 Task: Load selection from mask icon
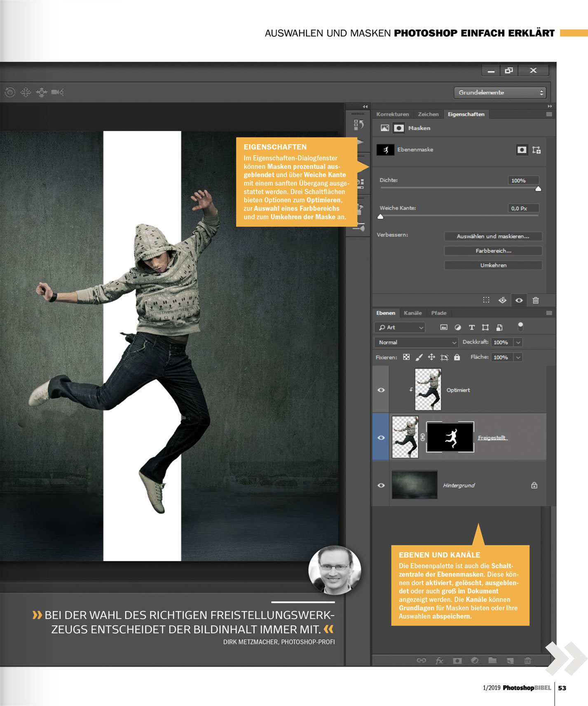tap(486, 300)
